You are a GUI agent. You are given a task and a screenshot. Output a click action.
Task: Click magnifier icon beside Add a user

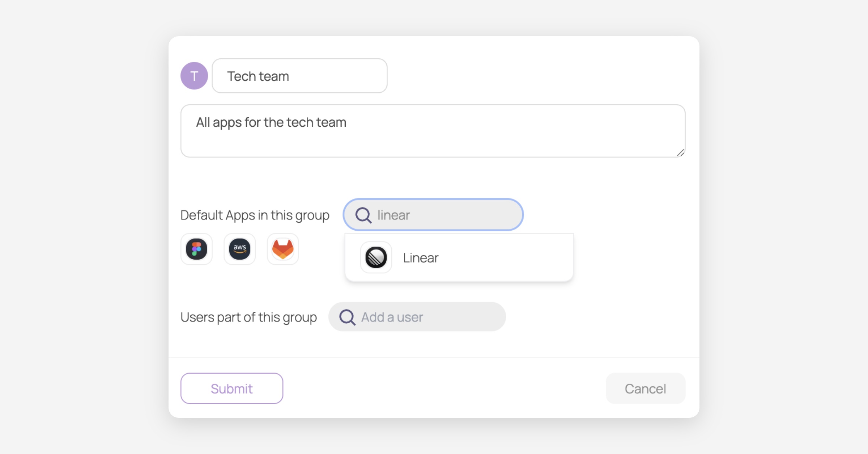point(347,317)
